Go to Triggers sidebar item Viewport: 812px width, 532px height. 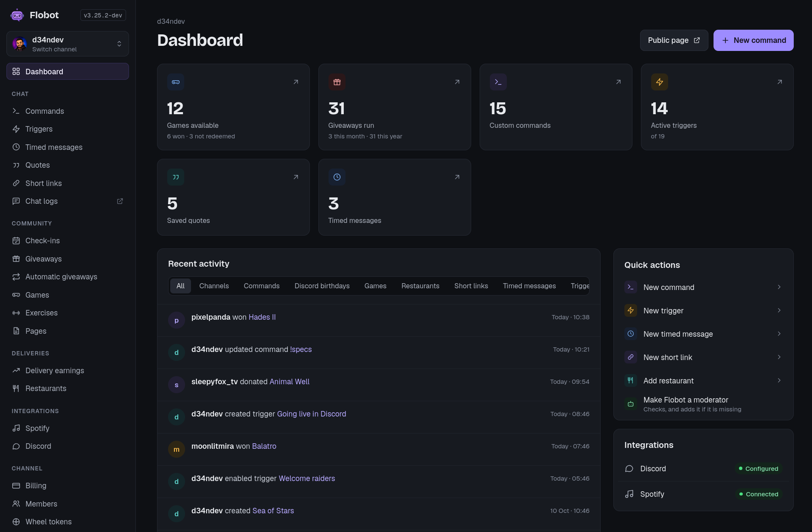click(67, 129)
